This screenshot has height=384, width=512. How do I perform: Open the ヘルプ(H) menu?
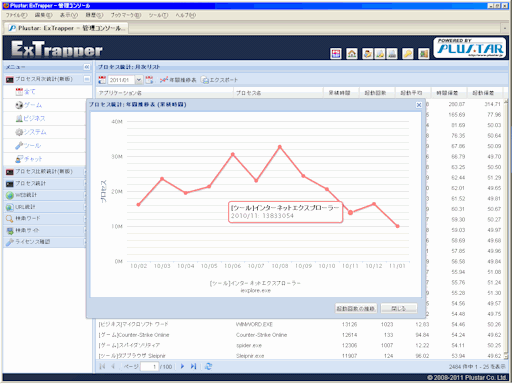click(x=186, y=15)
